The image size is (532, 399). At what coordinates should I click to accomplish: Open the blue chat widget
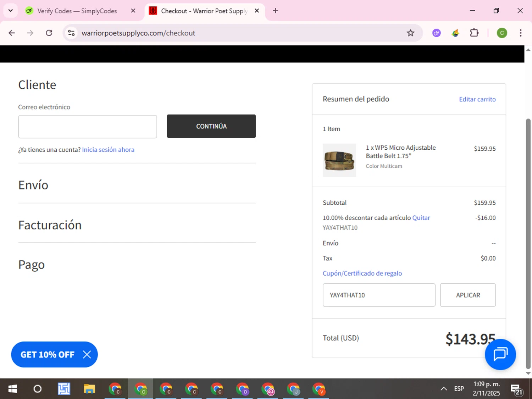(500, 354)
